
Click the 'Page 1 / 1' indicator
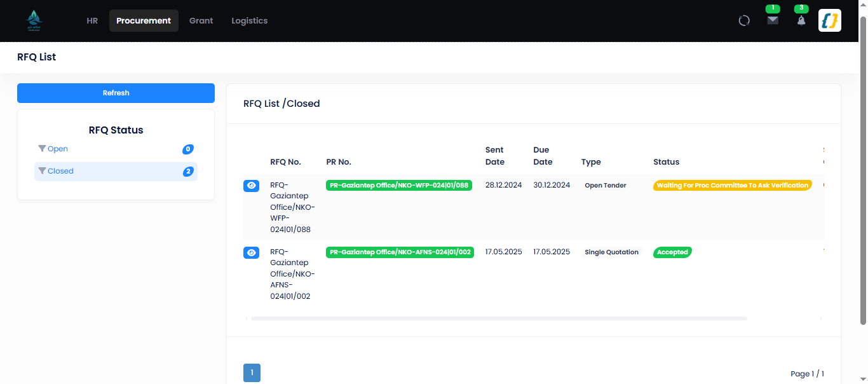pyautogui.click(x=807, y=374)
